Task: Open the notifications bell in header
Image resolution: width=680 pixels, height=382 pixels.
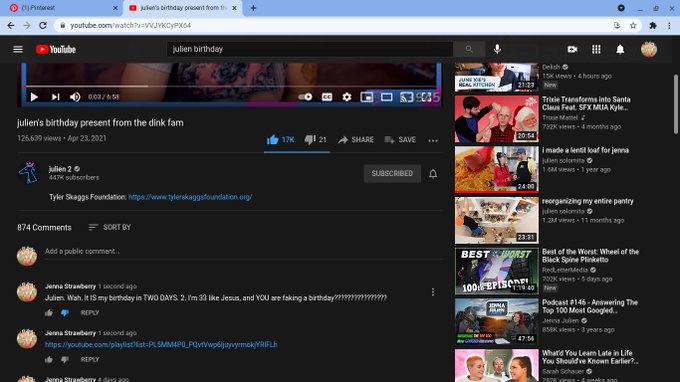Action: (620, 49)
